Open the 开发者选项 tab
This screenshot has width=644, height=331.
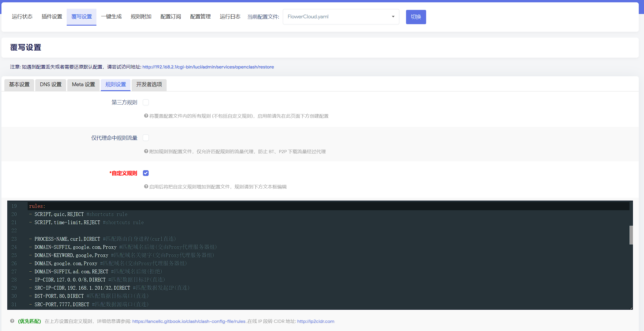click(x=149, y=84)
